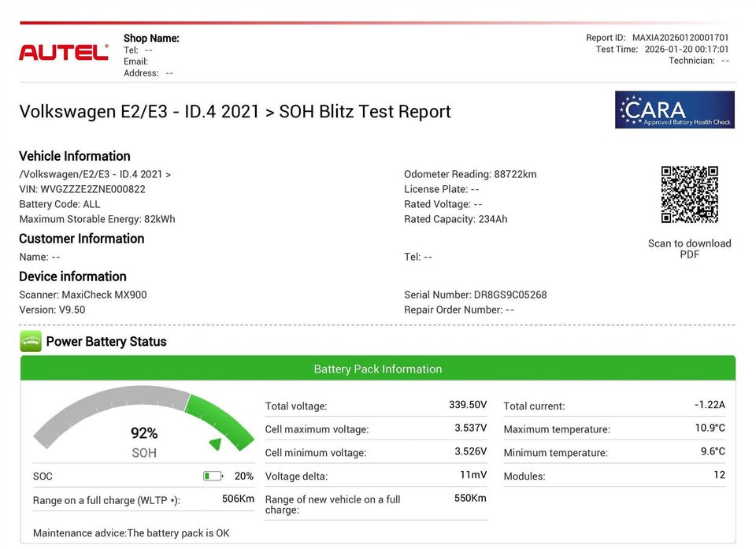The height and width of the screenshot is (549, 756).
Task: Click the SOC battery level icon
Action: (213, 476)
